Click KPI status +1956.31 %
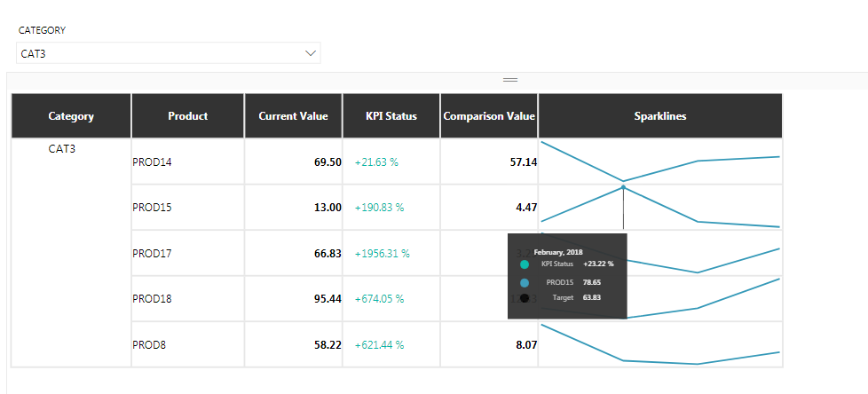 tap(382, 254)
